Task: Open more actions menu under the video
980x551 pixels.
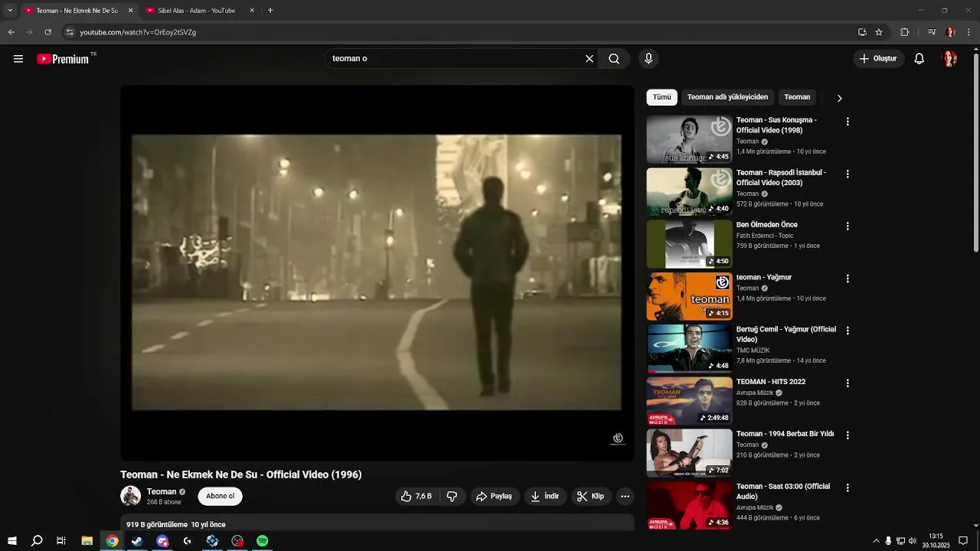Action: click(625, 497)
